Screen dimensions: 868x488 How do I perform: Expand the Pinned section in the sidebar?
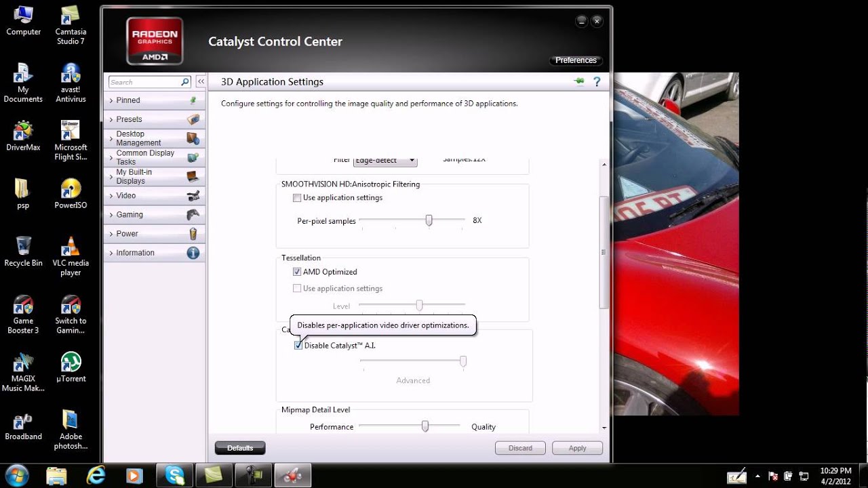(155, 100)
